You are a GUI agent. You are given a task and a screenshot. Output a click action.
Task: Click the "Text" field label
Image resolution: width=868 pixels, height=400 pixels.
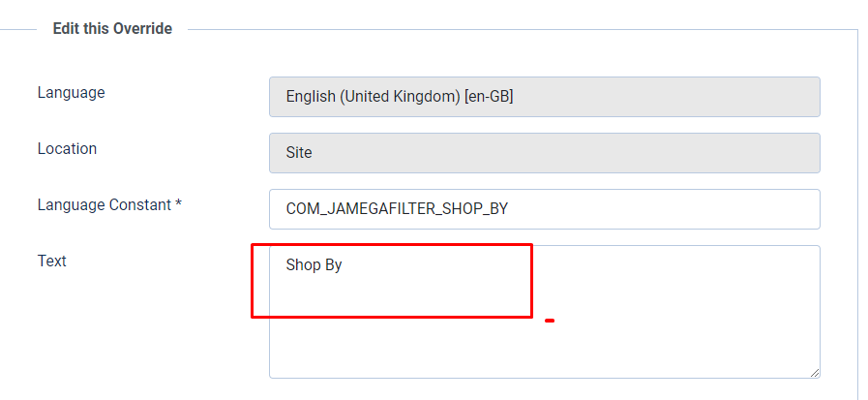51,262
